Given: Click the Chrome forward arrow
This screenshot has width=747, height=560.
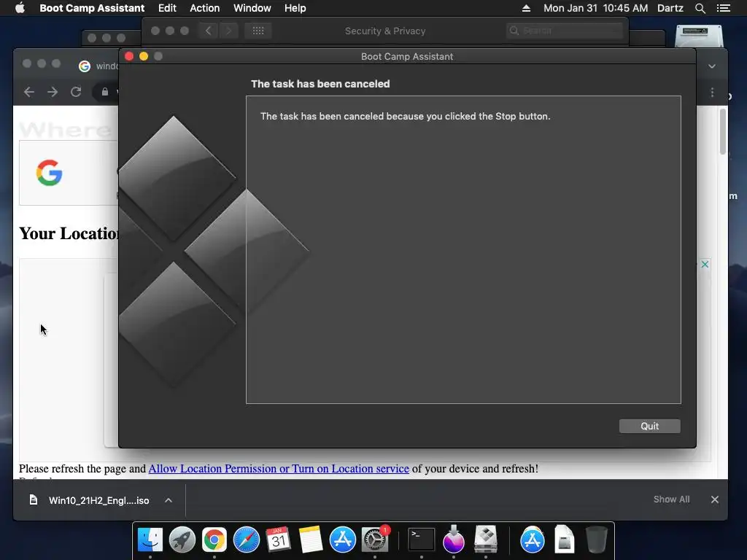Looking at the screenshot, I should 53,92.
